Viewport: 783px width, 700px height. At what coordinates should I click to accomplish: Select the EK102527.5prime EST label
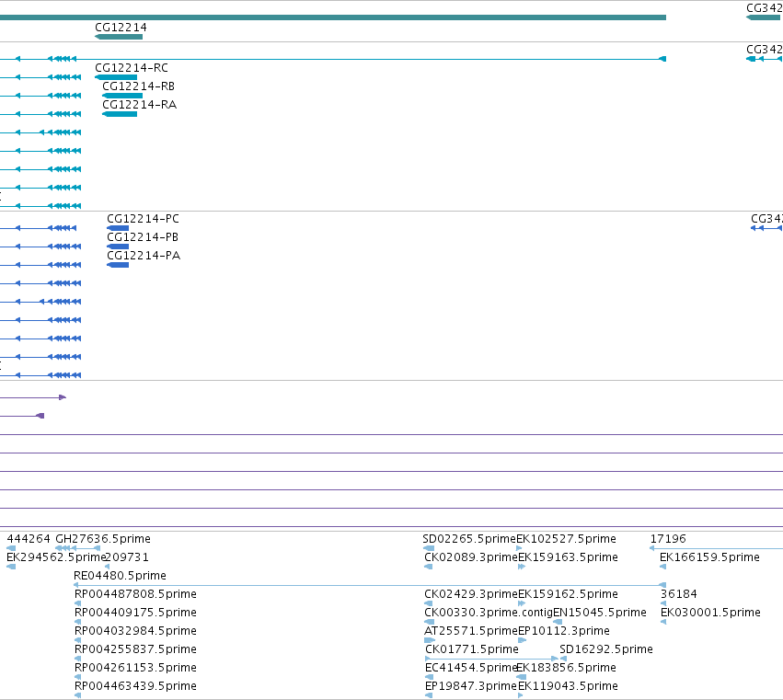tap(566, 539)
